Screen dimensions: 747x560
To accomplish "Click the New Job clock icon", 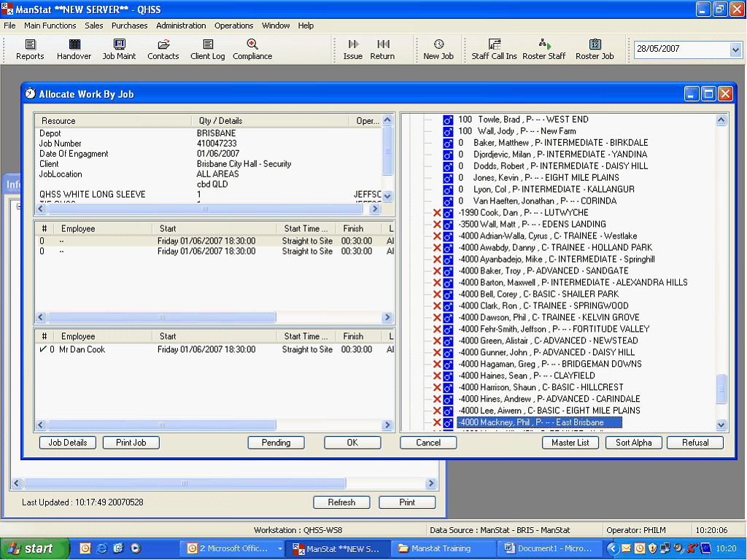I will point(438,45).
